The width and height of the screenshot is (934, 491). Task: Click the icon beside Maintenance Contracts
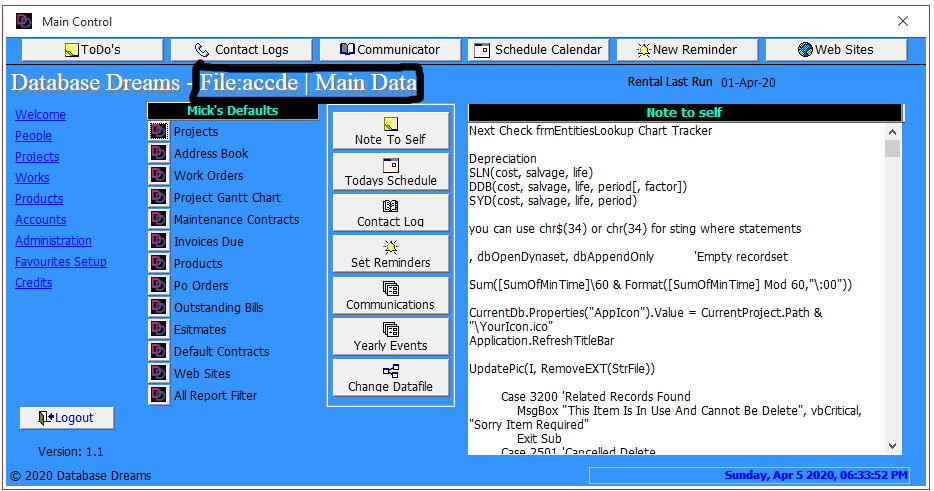click(x=158, y=219)
